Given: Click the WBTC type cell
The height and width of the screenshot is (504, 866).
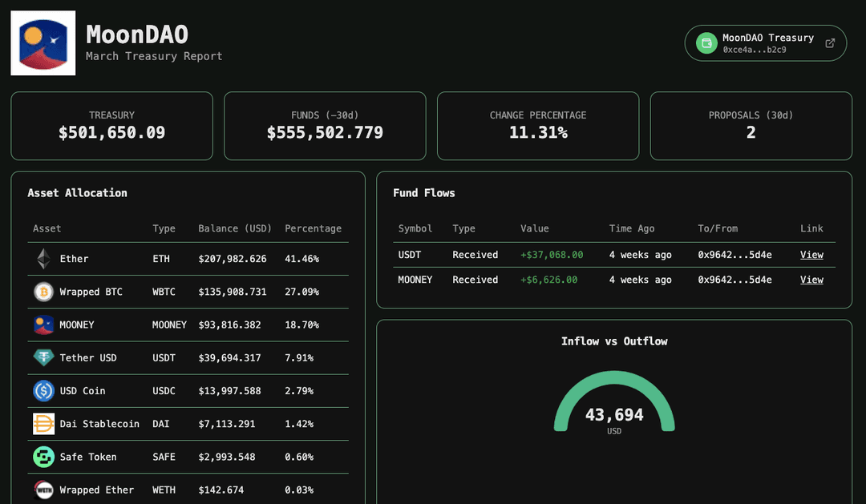Looking at the screenshot, I should click(x=164, y=292).
